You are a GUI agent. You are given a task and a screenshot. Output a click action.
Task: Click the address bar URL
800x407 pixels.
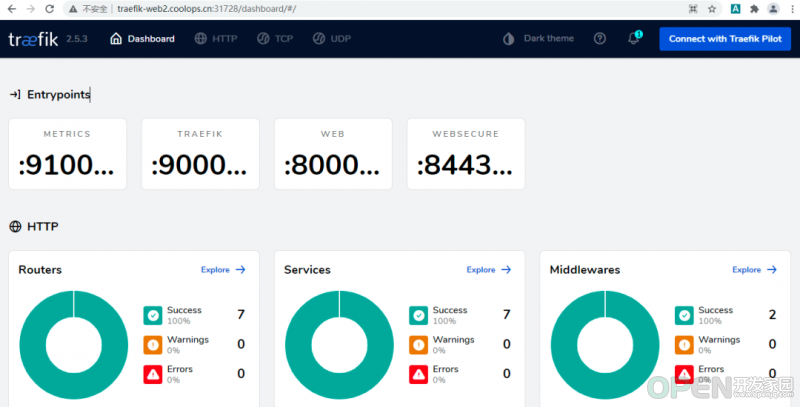(207, 9)
